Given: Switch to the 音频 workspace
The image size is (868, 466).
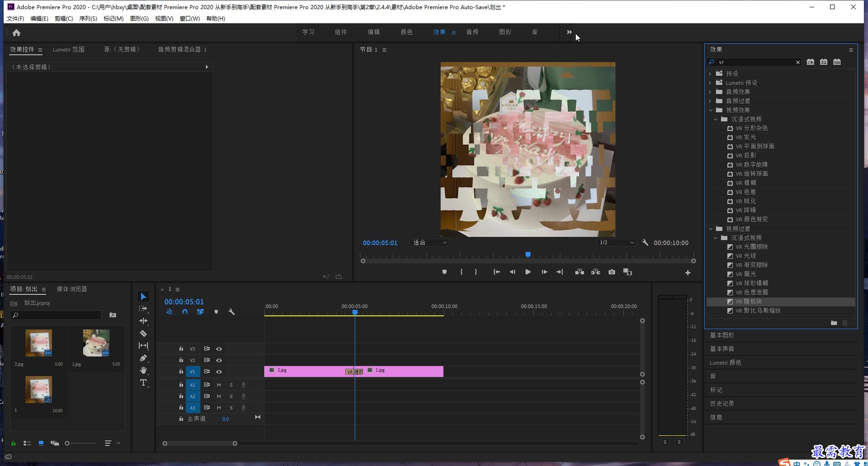Looking at the screenshot, I should click(x=472, y=32).
